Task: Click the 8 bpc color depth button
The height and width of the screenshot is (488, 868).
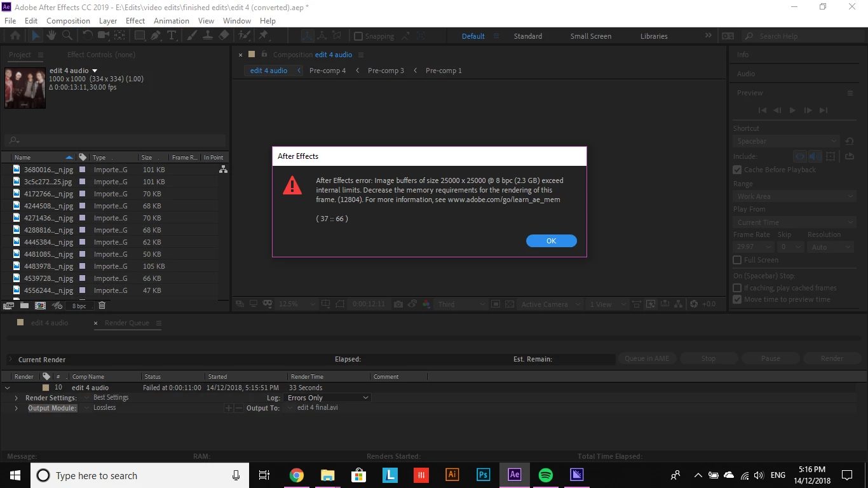Action: click(x=79, y=306)
